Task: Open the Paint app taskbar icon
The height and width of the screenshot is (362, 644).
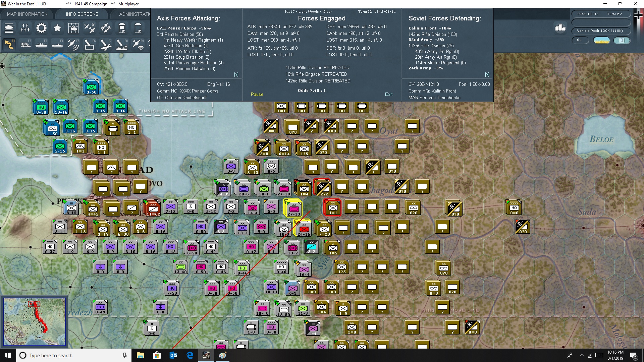Action: pos(222,355)
